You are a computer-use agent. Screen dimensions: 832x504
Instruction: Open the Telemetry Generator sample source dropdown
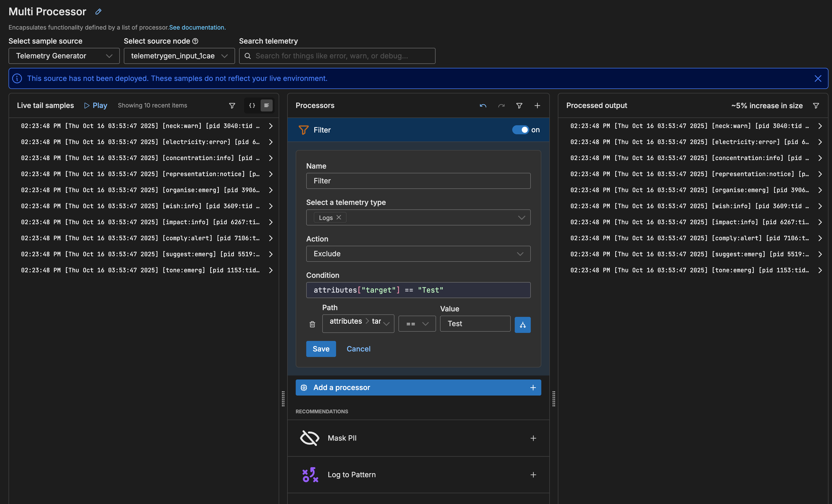[64, 56]
